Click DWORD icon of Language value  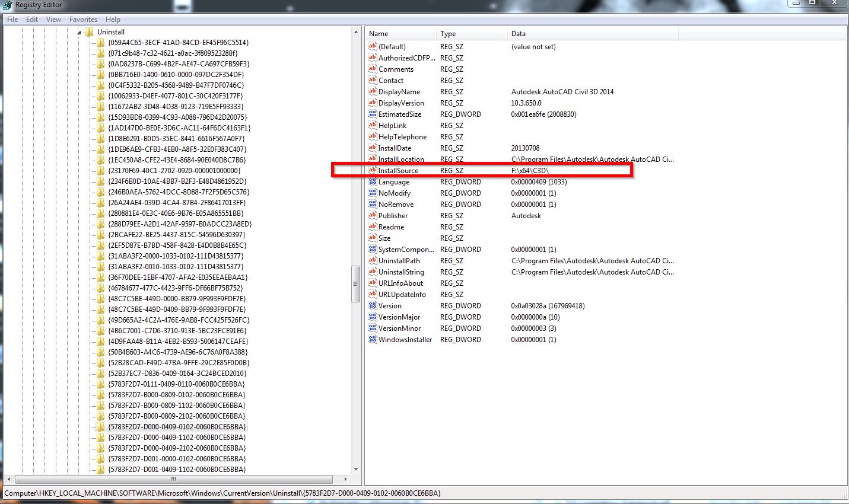coord(373,181)
